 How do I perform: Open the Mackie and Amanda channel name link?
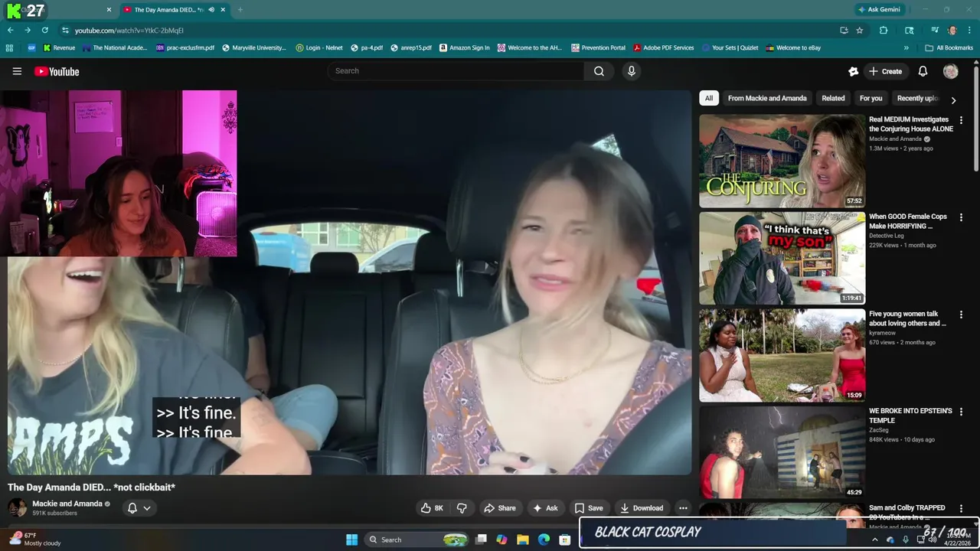(x=67, y=504)
